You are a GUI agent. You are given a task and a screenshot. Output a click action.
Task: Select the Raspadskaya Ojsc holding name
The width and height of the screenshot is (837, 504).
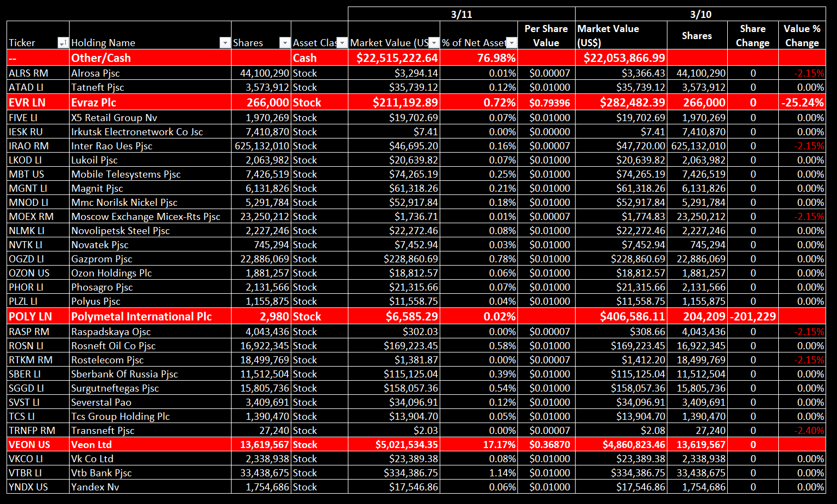tap(151, 332)
